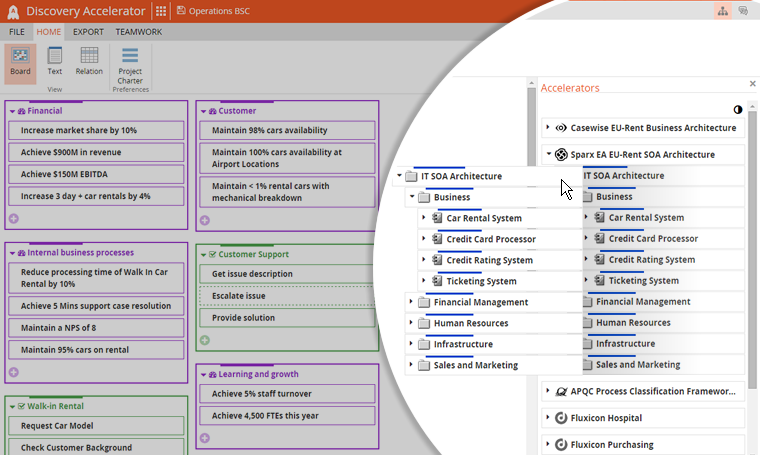Switch to the HOME tab
Screen dimensions: 760x455
(48, 32)
